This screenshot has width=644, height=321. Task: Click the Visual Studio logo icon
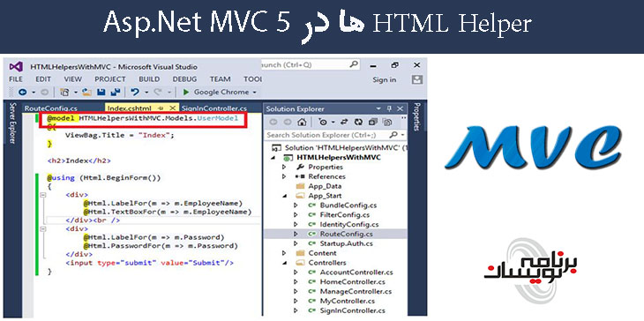pos(16,66)
